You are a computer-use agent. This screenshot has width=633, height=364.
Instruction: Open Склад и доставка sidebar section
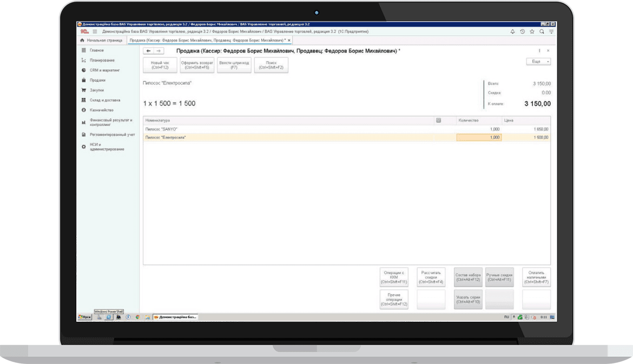coord(105,100)
